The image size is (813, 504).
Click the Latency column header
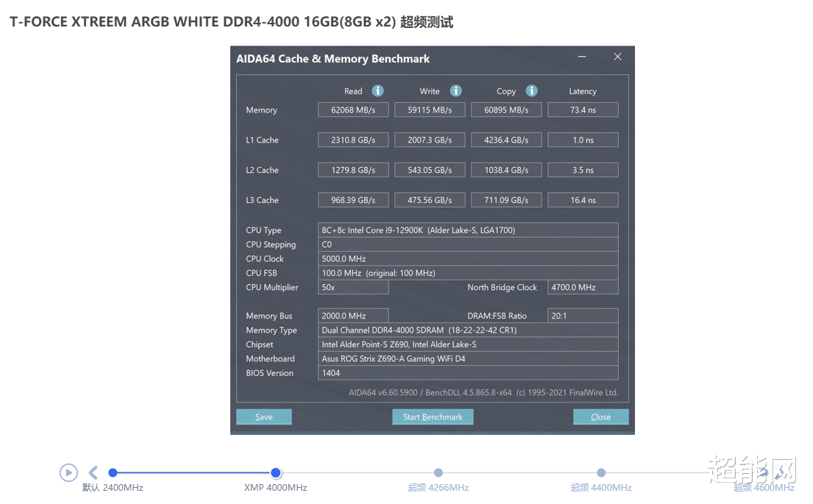(x=583, y=91)
